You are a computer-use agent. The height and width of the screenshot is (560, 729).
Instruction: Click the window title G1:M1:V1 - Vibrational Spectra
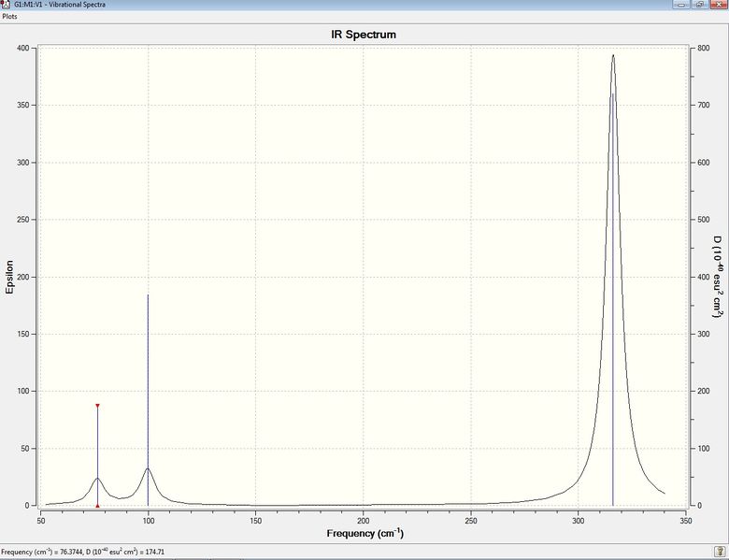click(x=60, y=4)
